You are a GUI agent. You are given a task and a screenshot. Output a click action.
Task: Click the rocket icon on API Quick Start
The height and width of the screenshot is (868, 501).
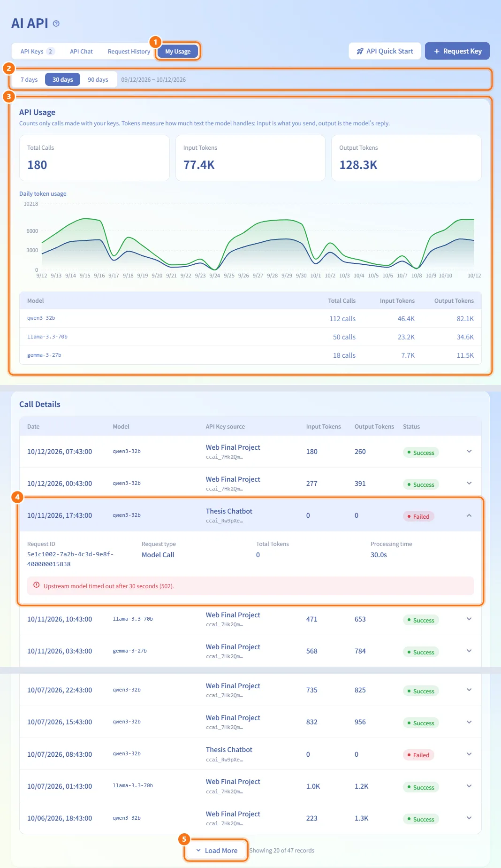click(x=360, y=51)
